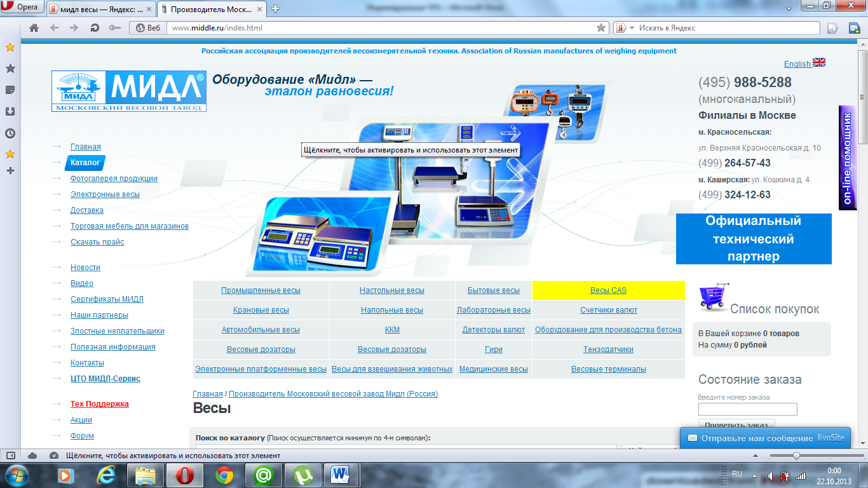Bookmark page with the address-bar star
Viewport: 868px width, 488px height.
coord(601,28)
